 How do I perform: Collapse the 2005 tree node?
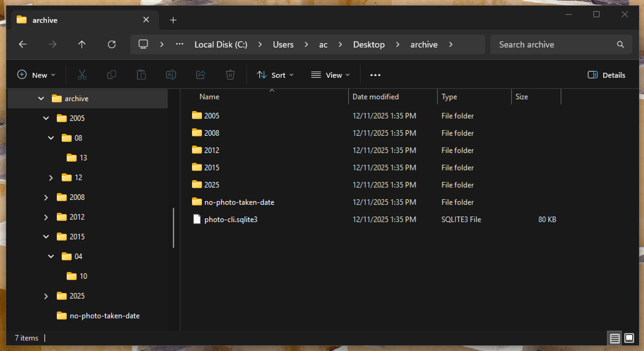pos(46,118)
